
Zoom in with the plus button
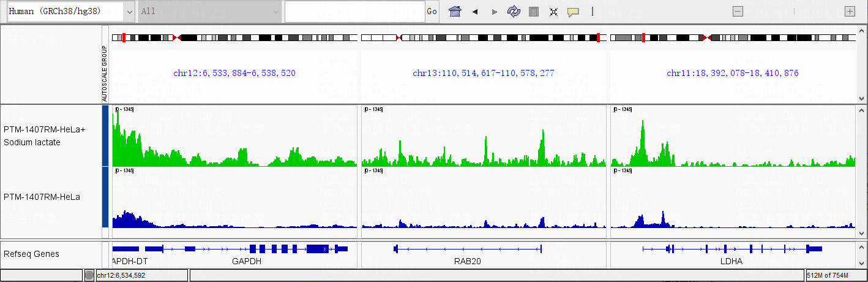point(850,12)
